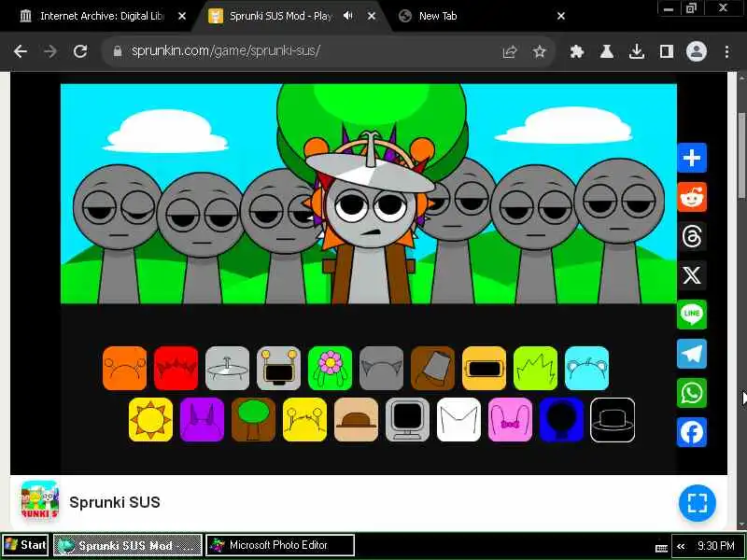747x560 pixels.
Task: Open the browser three-dot menu
Action: pos(726,51)
